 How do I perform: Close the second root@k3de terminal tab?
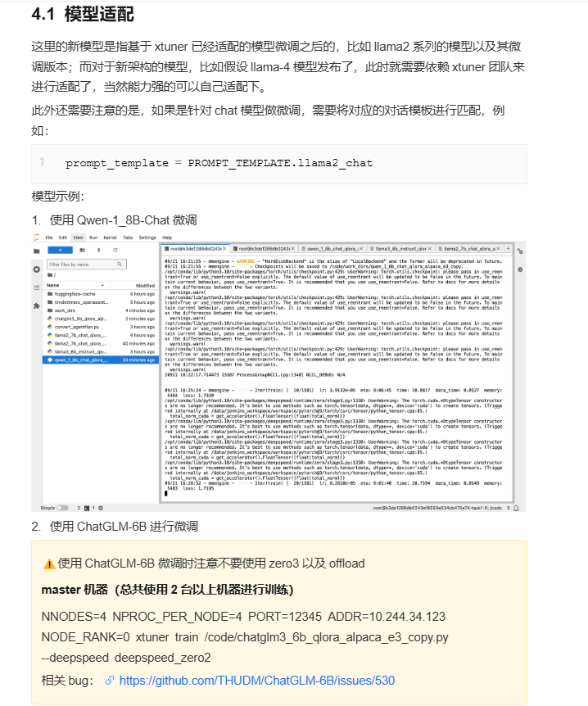click(x=292, y=248)
